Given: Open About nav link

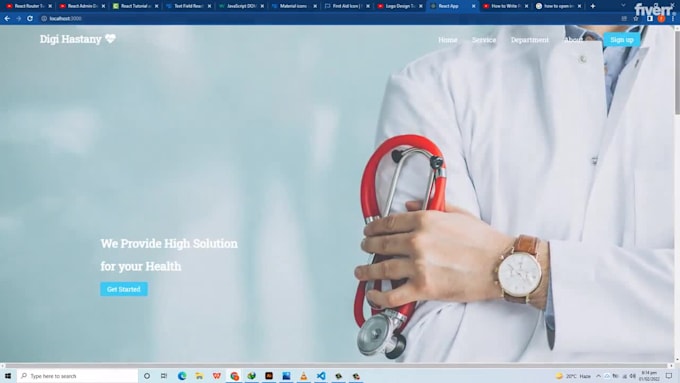Looking at the screenshot, I should click(x=573, y=40).
